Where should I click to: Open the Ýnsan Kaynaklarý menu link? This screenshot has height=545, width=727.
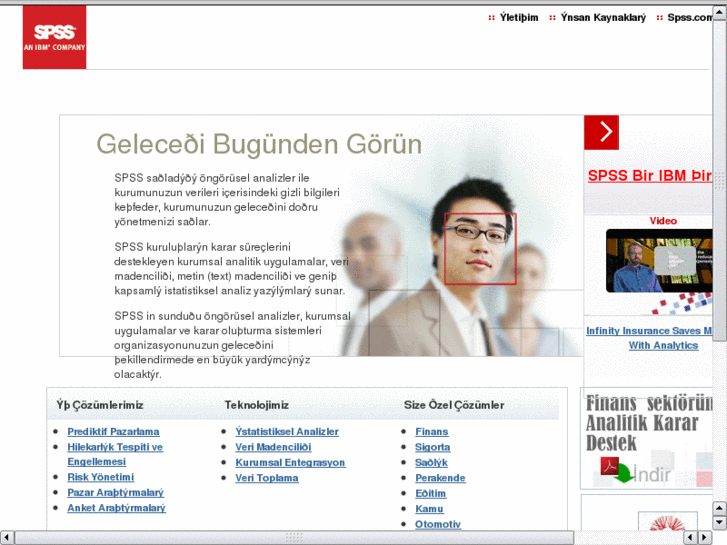click(603, 18)
